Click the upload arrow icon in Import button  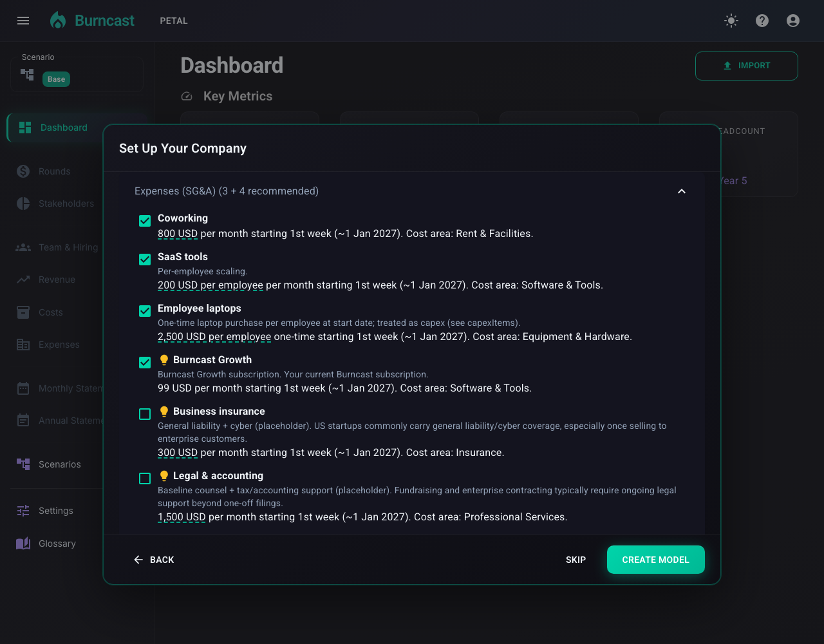point(727,66)
